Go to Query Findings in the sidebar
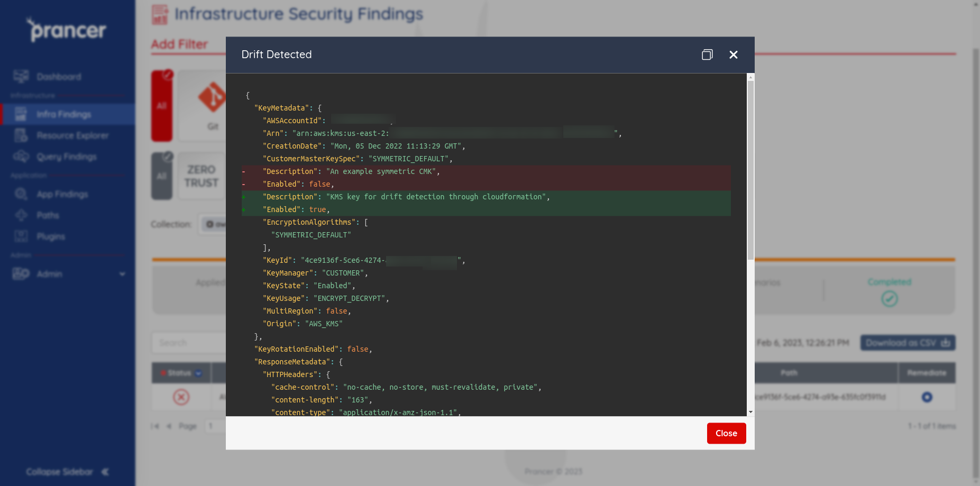This screenshot has height=486, width=980. (67, 157)
